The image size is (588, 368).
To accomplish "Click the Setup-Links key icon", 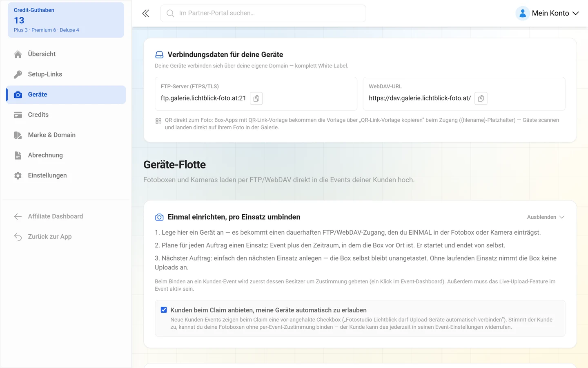I will (18, 74).
